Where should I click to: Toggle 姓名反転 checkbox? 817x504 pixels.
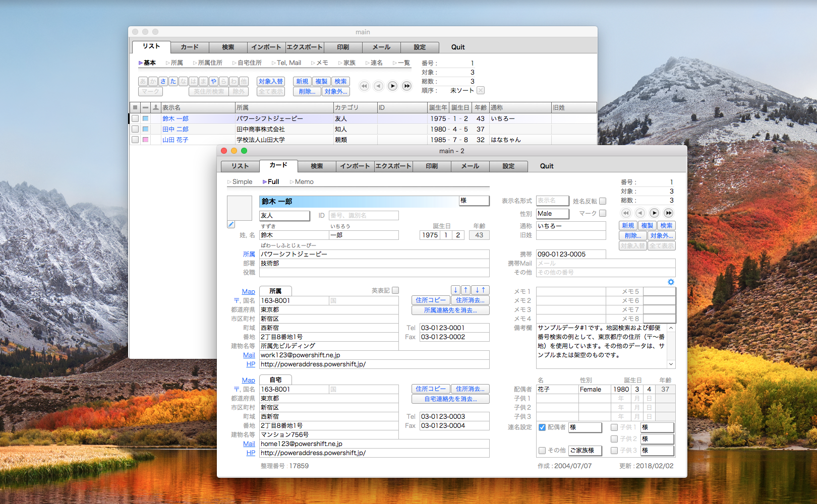tap(603, 201)
